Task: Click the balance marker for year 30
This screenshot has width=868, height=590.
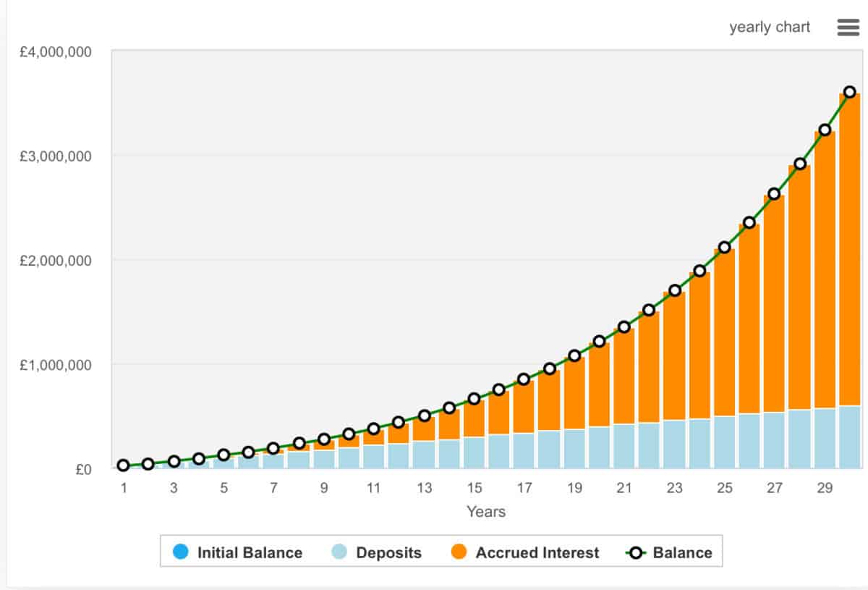Action: (x=850, y=92)
